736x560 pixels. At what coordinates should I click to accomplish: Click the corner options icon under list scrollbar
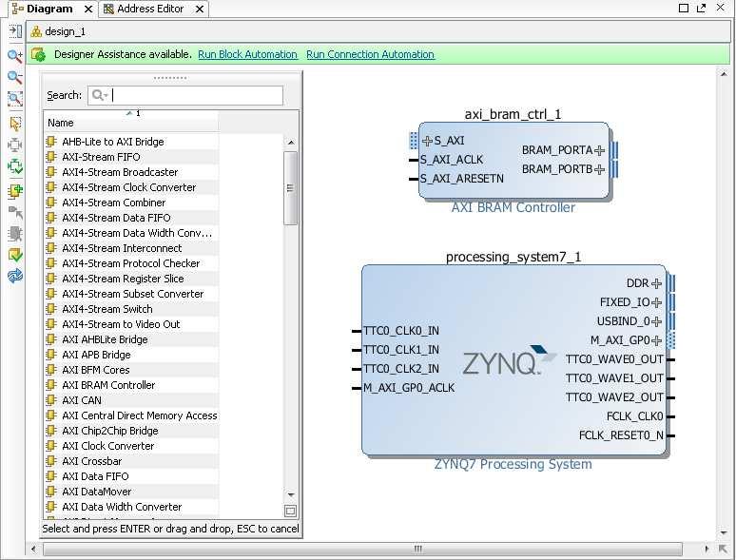click(x=291, y=511)
